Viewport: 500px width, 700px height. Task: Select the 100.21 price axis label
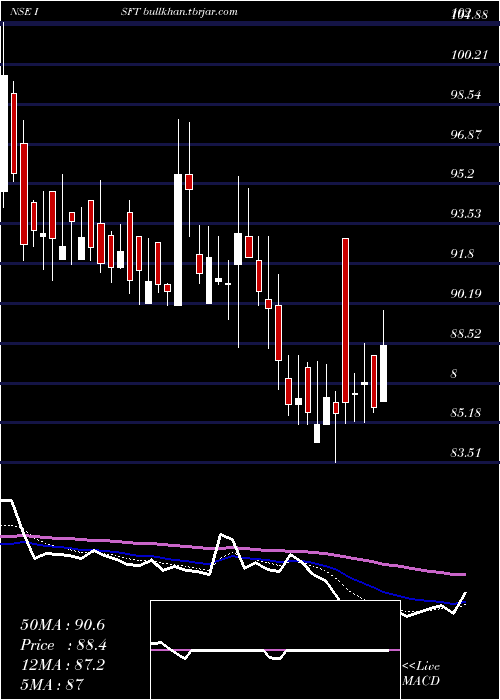468,54
